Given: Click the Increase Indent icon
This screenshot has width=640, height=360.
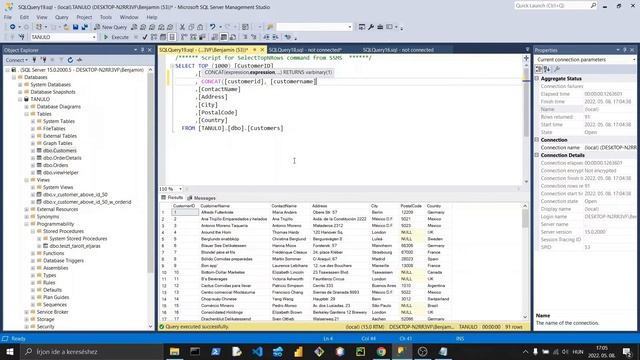Looking at the screenshot, I should tap(275, 37).
